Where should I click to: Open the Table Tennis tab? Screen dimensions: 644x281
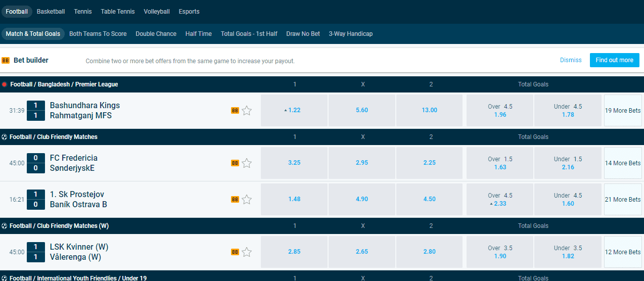[x=118, y=12]
